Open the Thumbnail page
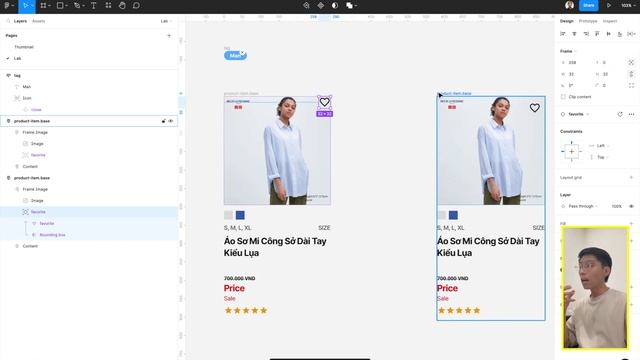This screenshot has height=360, width=640. click(24, 47)
